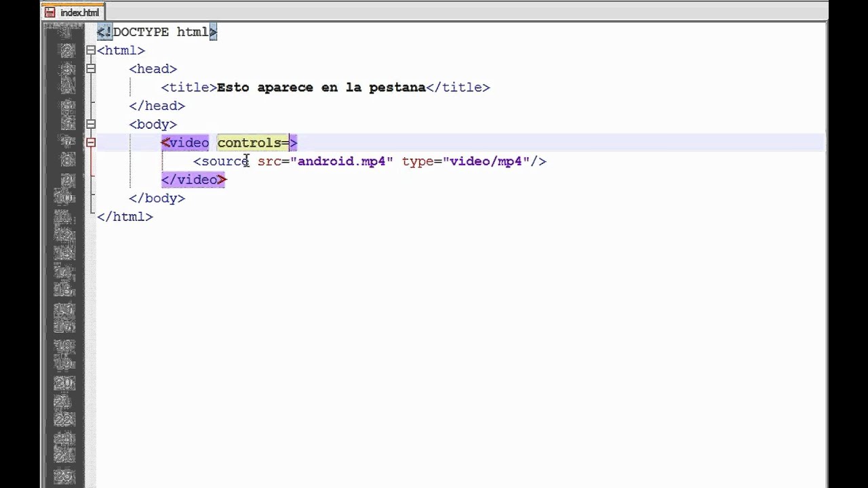Collapse the <body> code fold marker
Viewport: 868px width, 488px height.
(91, 124)
